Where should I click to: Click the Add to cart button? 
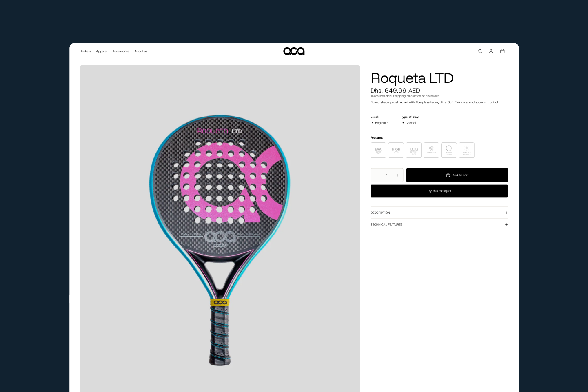click(457, 175)
